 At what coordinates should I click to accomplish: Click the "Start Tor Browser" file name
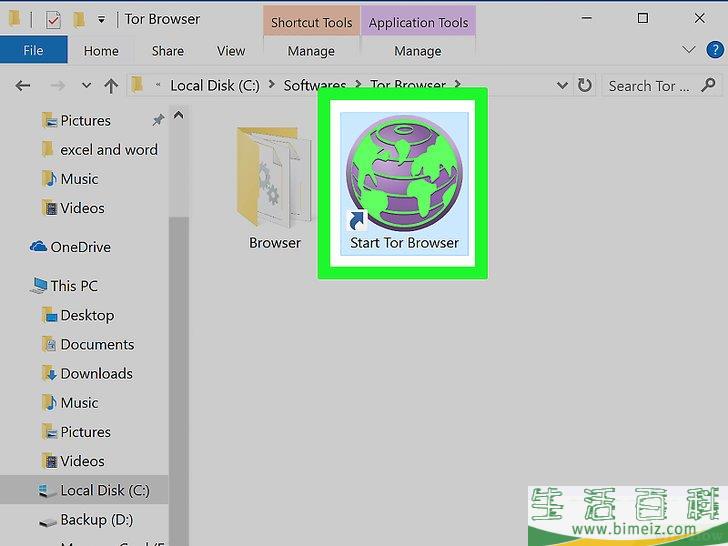pyautogui.click(x=404, y=243)
